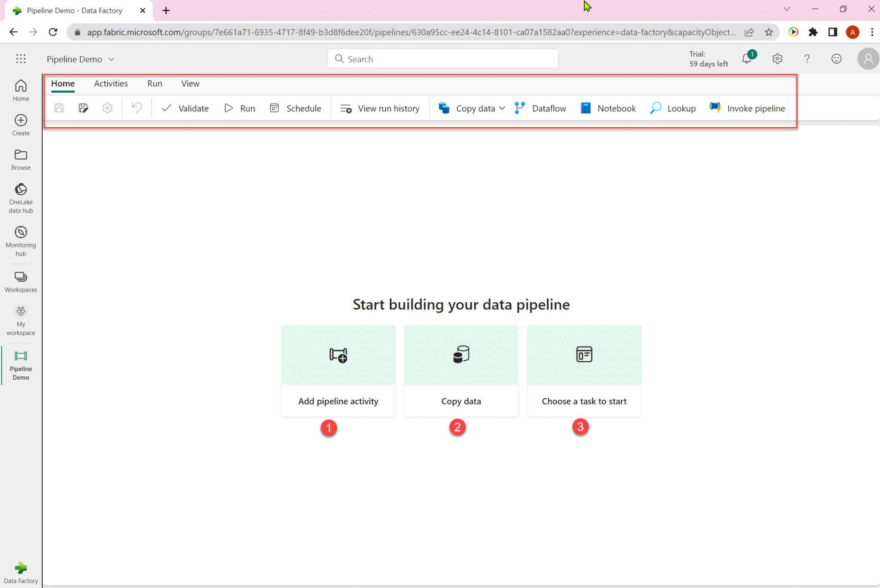Click Choose a task to start card
The image size is (880, 588).
584,371
